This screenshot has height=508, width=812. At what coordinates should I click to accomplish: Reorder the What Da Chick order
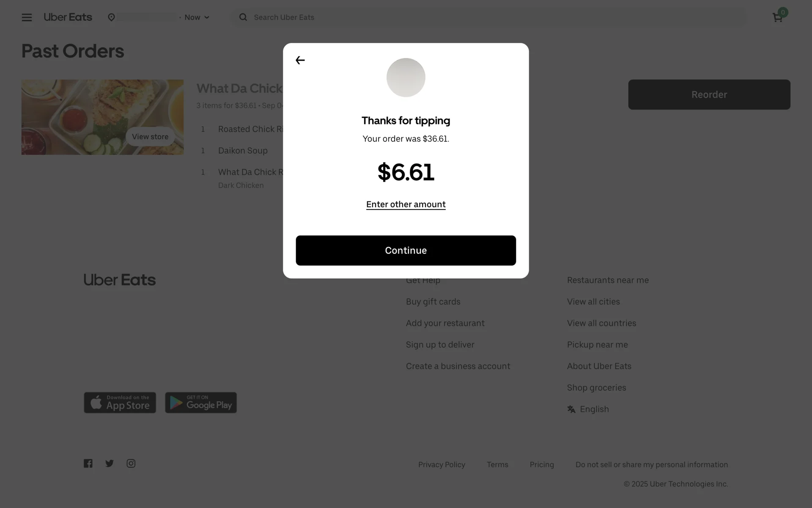[709, 94]
